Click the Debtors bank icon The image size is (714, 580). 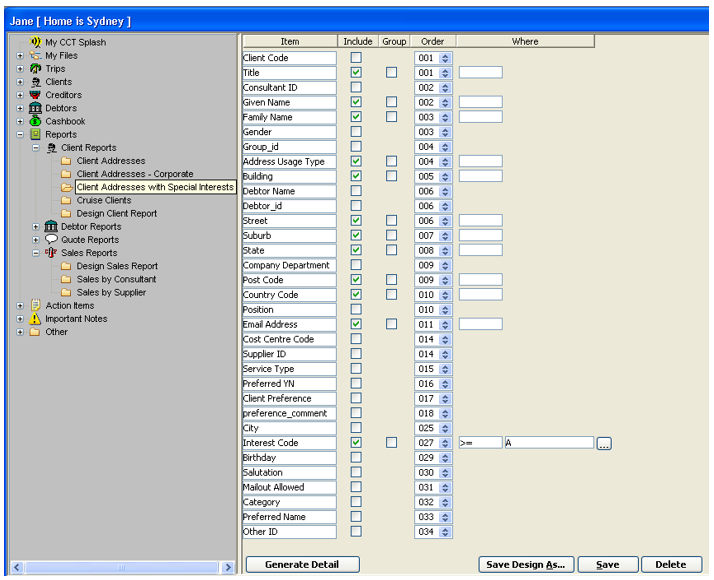point(36,108)
